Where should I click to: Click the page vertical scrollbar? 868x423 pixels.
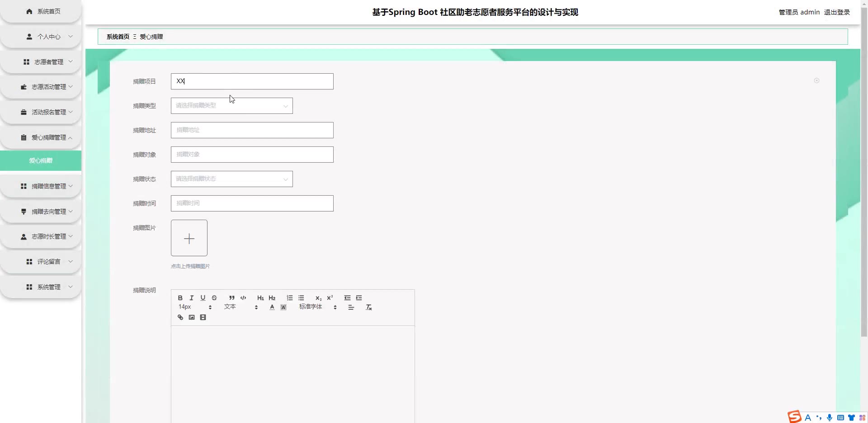tap(864, 172)
